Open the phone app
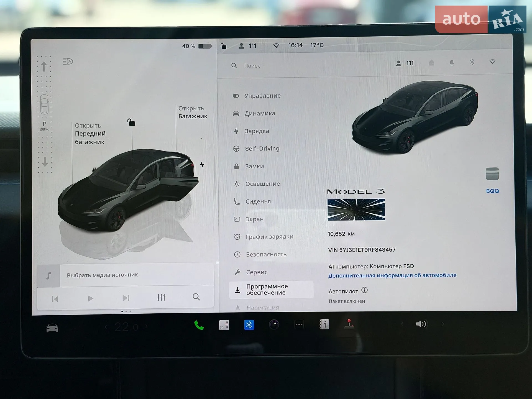The height and width of the screenshot is (399, 532). [x=199, y=325]
